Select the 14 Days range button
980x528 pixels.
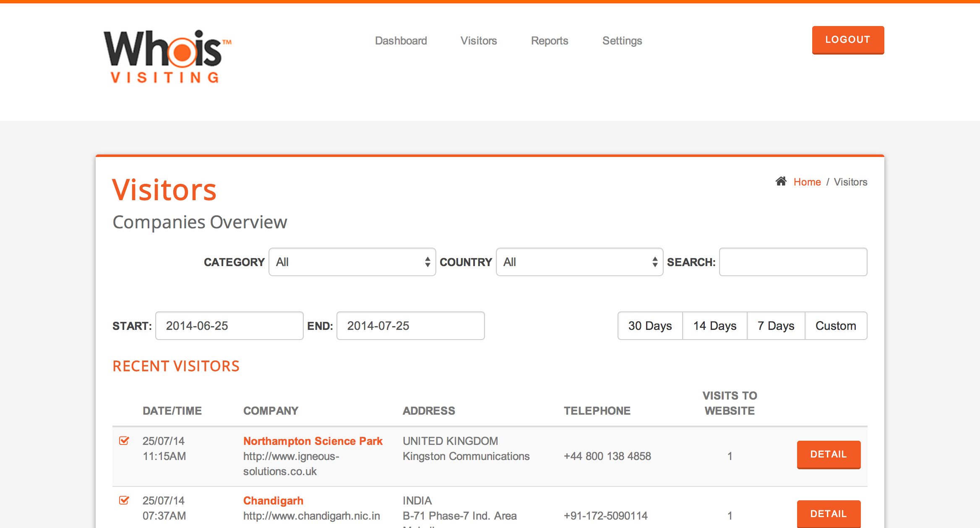(x=715, y=326)
